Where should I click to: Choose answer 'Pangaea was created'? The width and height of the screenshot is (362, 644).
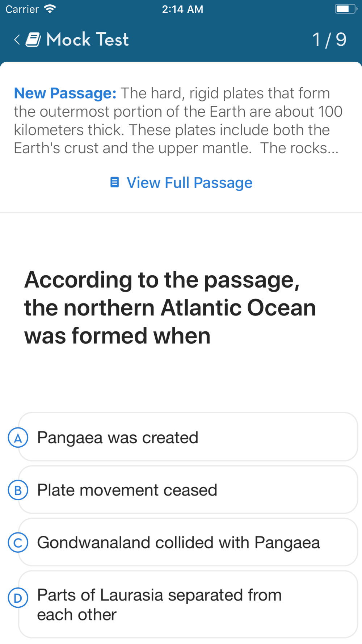coord(188,437)
